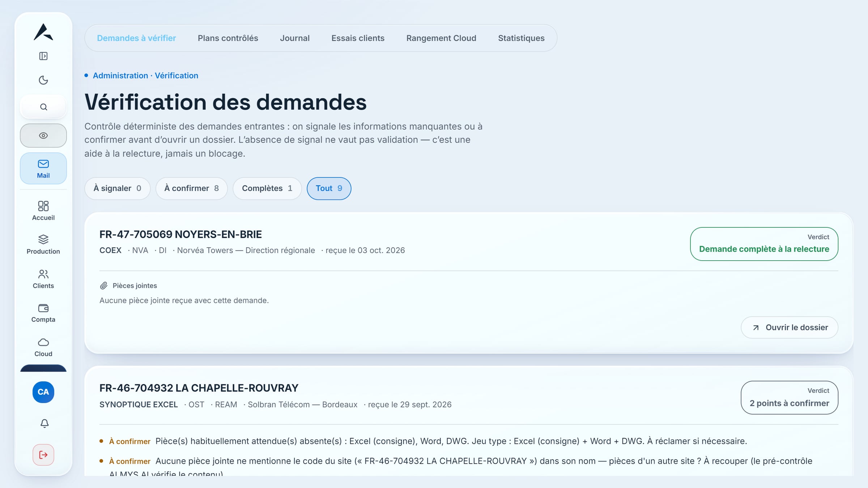
Task: Select FR-46-704932 LA CHAPELLE-ROUVRAY title
Action: [x=199, y=388]
